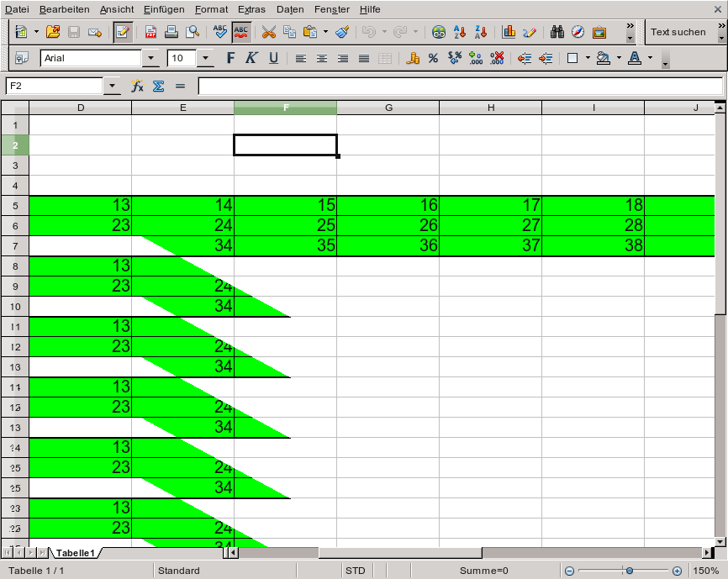Toggle Bold formatting
This screenshot has width=728, height=579.
(231, 58)
